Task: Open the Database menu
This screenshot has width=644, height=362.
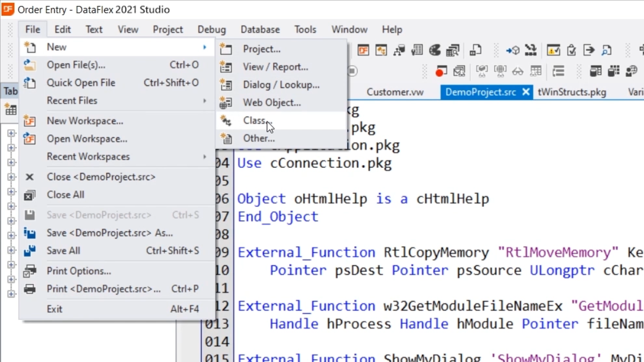Action: [x=260, y=29]
